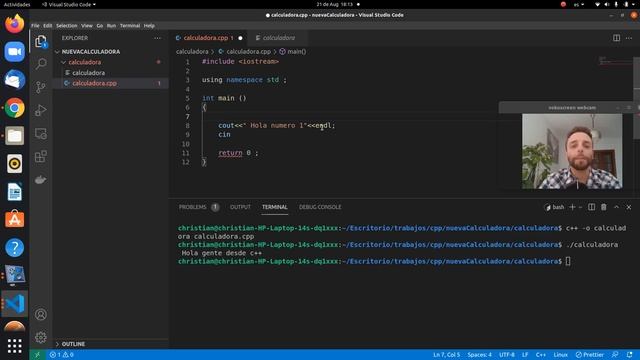Click Actividades in the top bar
This screenshot has height=360, width=640.
17,4
